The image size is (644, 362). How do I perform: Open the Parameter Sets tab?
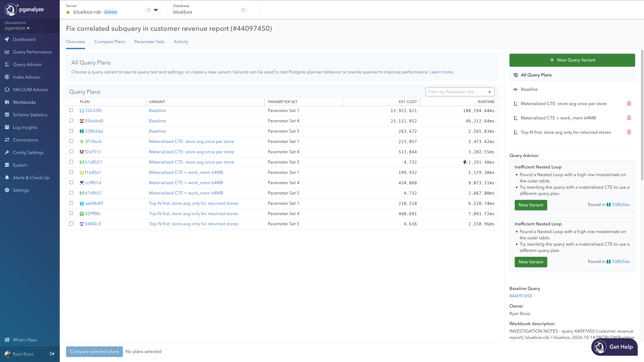149,42
